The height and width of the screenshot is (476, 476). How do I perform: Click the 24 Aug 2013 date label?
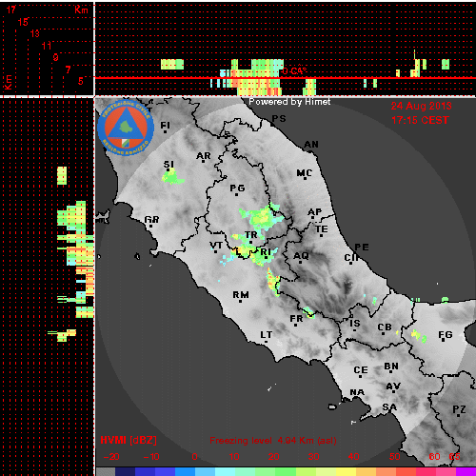point(421,106)
